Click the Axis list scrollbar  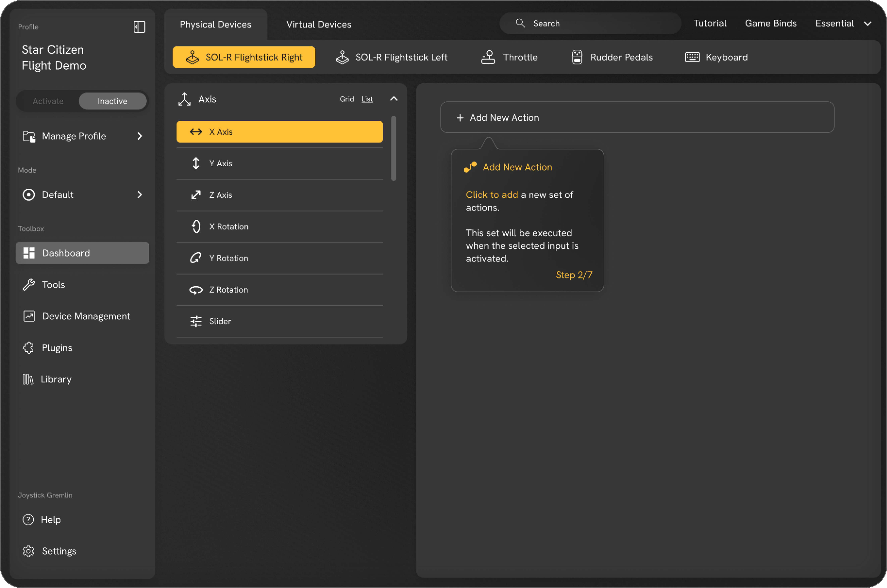393,149
